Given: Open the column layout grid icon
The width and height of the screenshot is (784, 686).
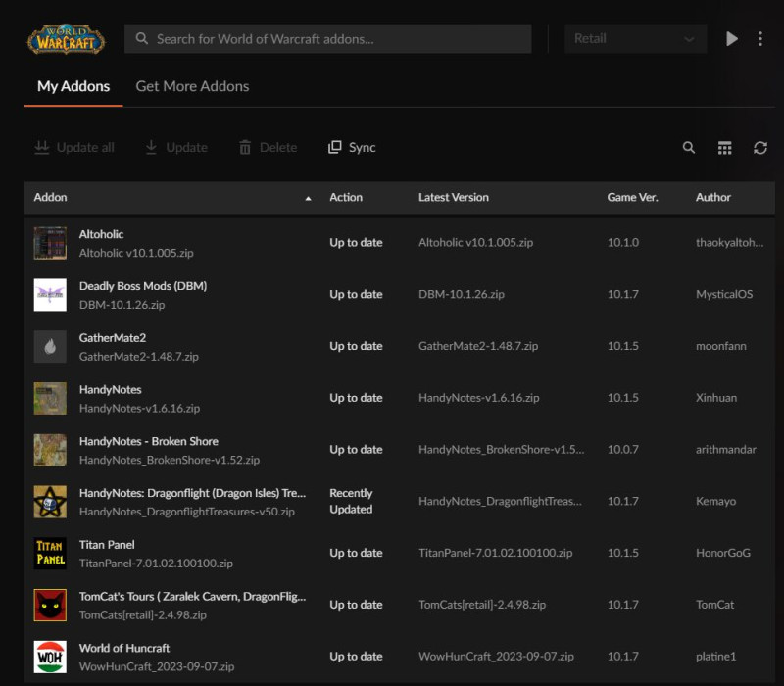Looking at the screenshot, I should 724,148.
